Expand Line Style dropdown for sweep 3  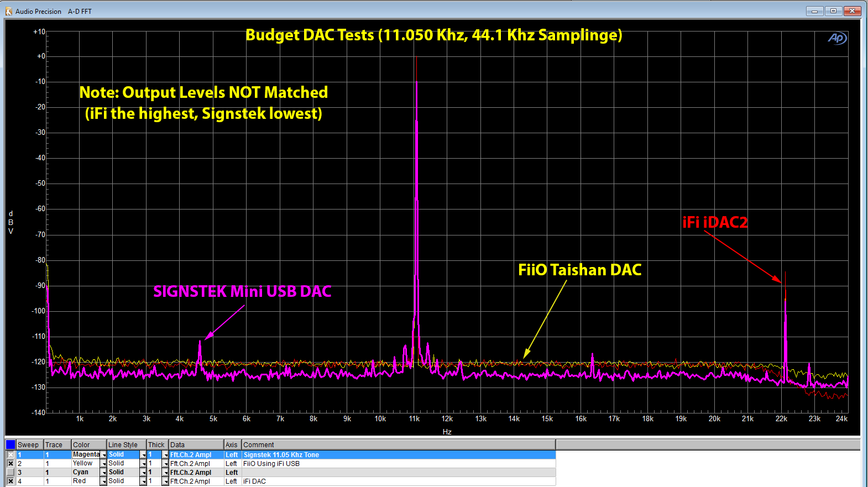143,473
